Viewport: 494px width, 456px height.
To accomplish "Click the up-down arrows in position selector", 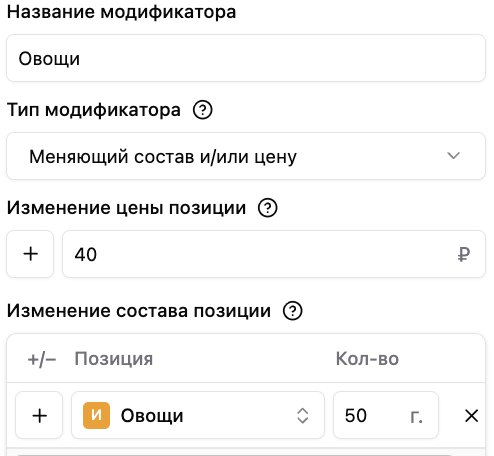I will (302, 416).
